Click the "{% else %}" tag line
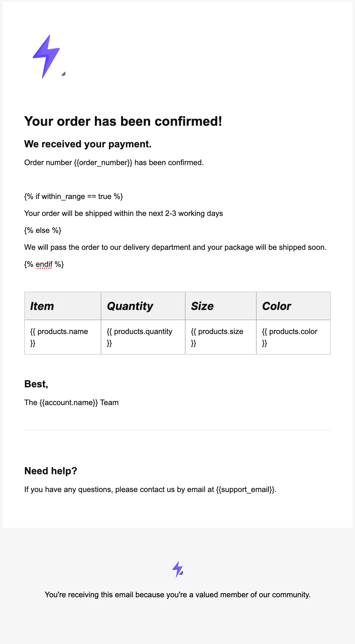355x644 pixels. point(43,230)
